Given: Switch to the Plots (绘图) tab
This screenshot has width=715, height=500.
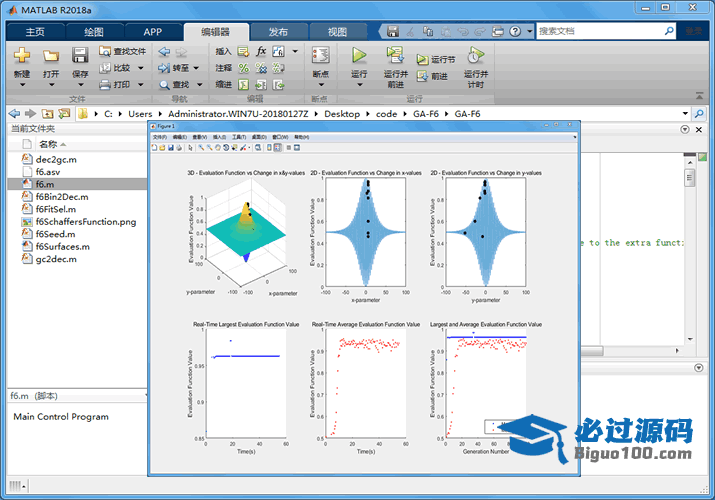Looking at the screenshot, I should pyautogui.click(x=93, y=32).
